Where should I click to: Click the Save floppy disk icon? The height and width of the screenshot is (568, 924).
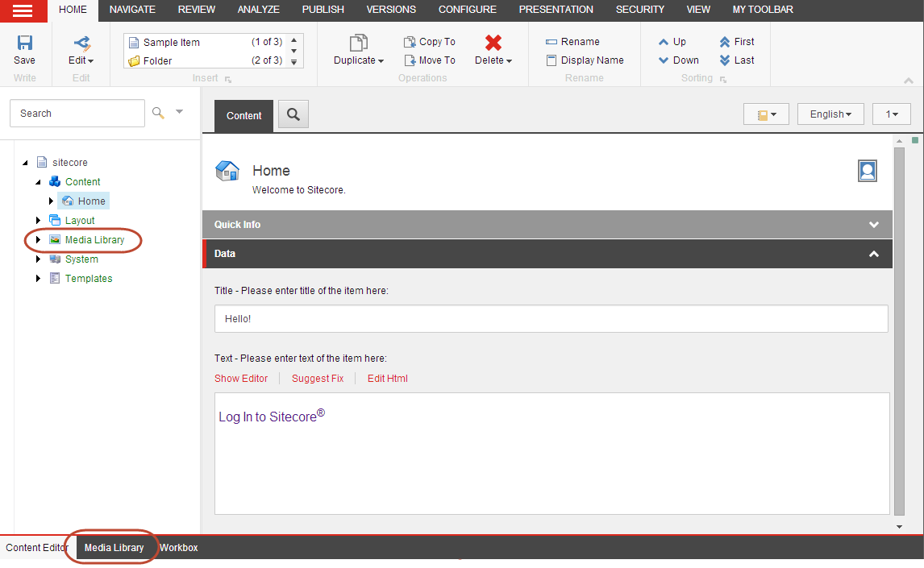click(x=25, y=42)
